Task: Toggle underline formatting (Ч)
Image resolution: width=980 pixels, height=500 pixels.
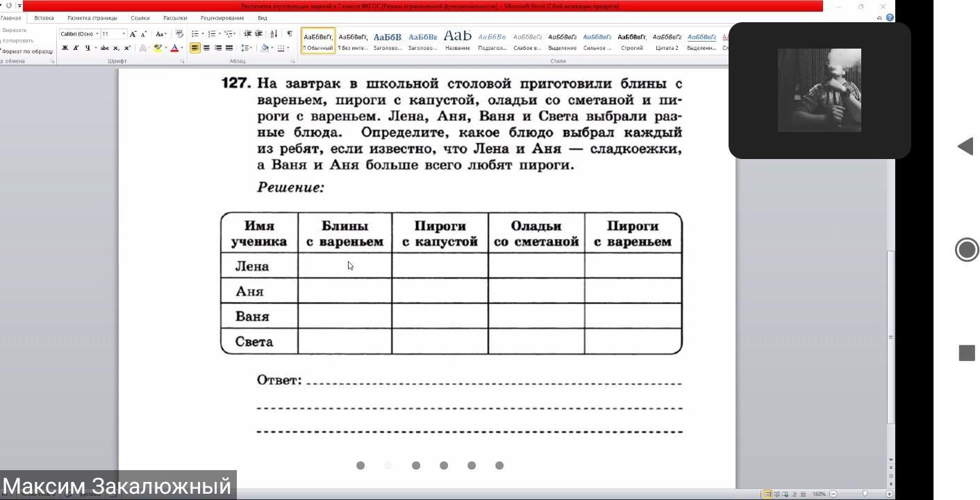Action: click(x=87, y=48)
